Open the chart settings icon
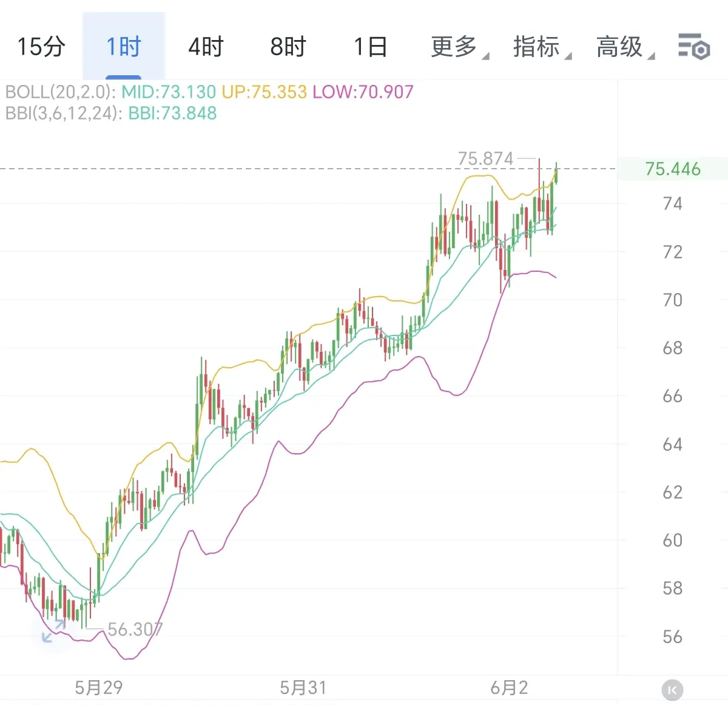This screenshot has width=728, height=705. pos(693,46)
